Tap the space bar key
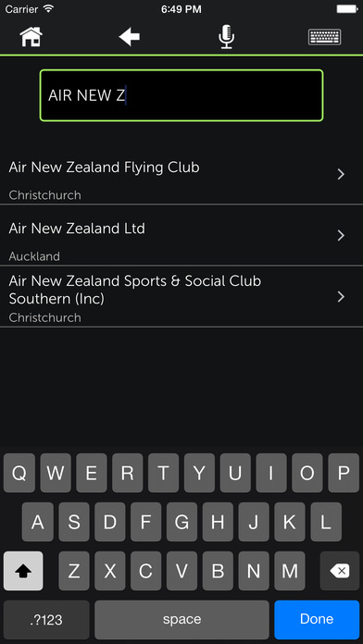 point(181,619)
